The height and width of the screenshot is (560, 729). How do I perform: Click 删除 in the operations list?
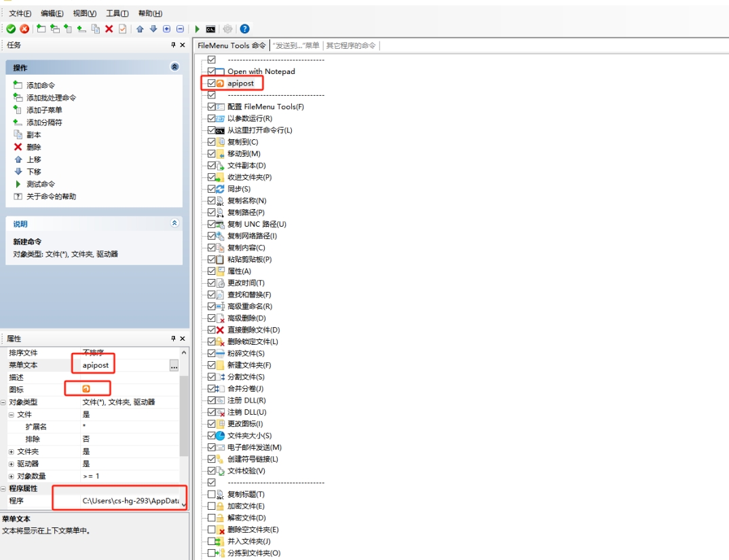(x=33, y=147)
